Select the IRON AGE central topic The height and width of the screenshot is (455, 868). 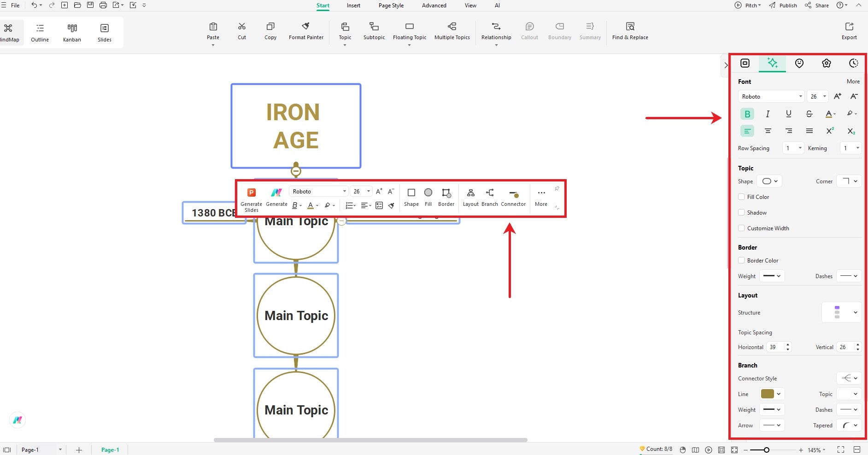[x=296, y=126]
